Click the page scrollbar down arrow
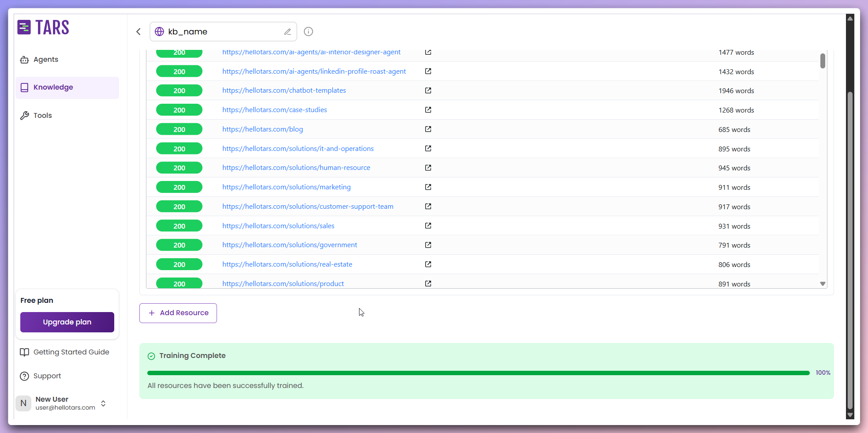This screenshot has width=868, height=433. pos(850,415)
